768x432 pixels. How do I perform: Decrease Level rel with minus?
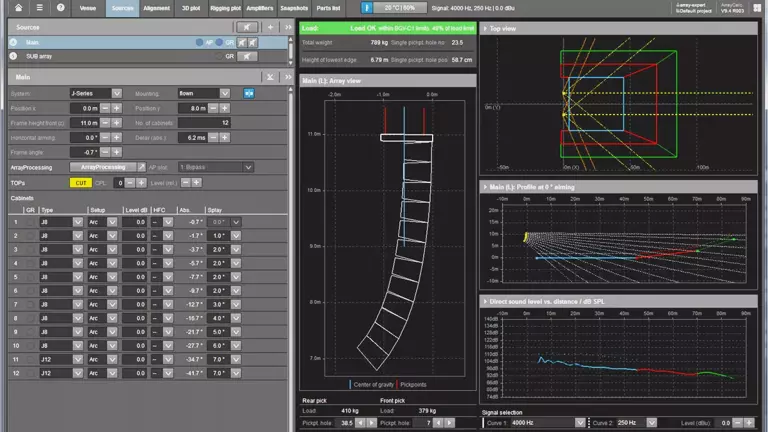(x=186, y=183)
